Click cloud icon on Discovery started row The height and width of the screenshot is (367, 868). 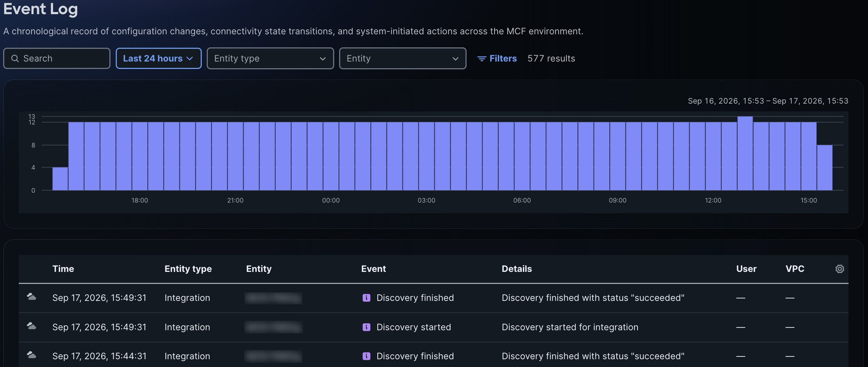[x=32, y=326]
